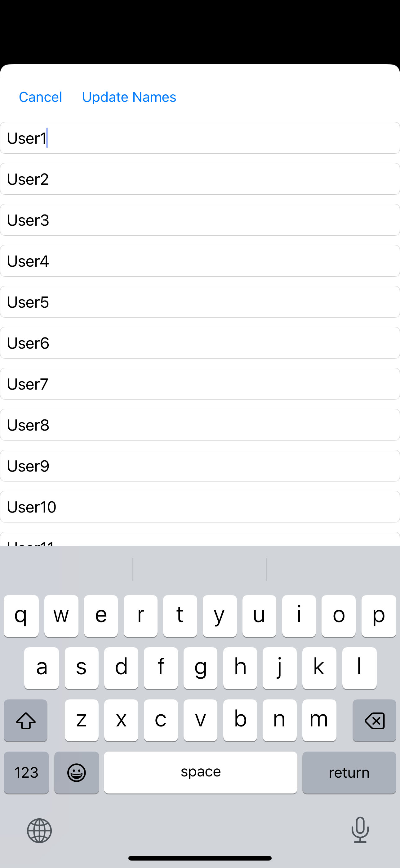Tap the globe keyboard-switch icon

point(39,831)
